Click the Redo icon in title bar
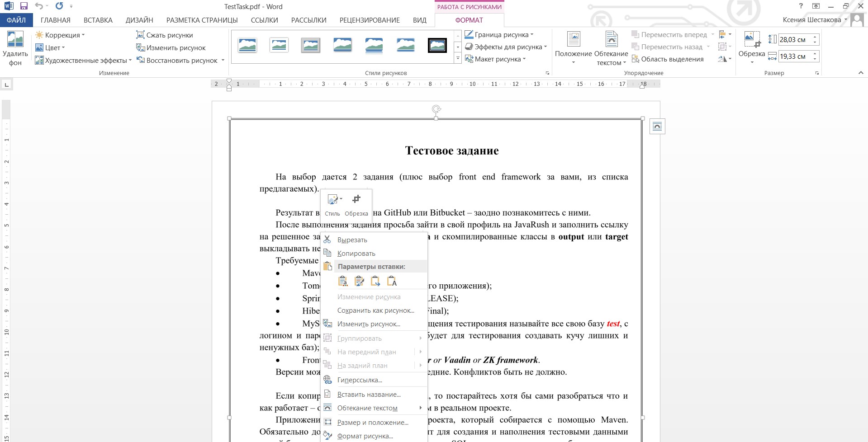Screen dimensions: 868x442 coord(59,6)
